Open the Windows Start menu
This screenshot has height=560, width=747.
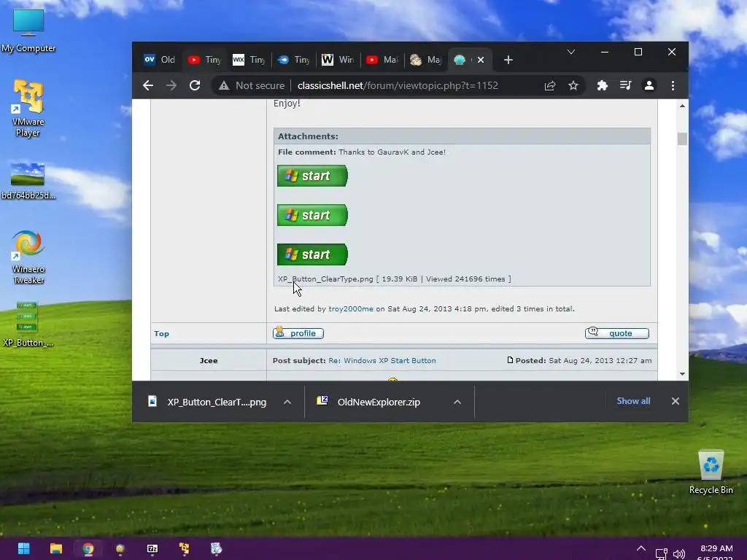(x=23, y=548)
